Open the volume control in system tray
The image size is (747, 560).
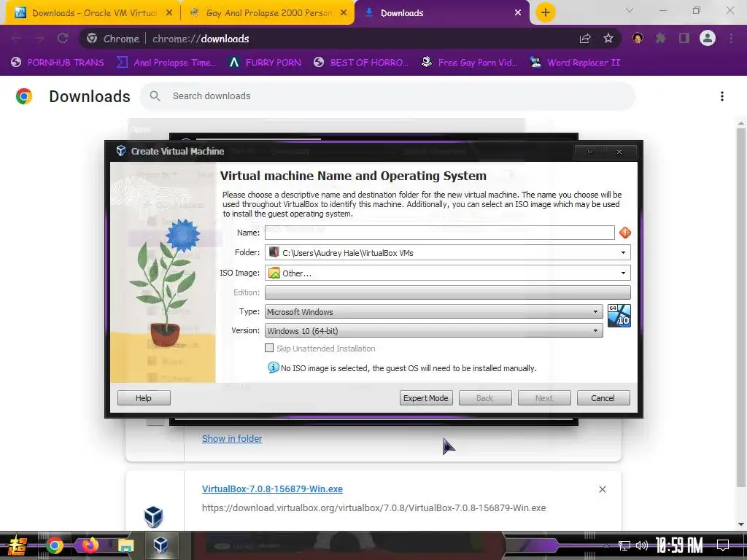(x=642, y=545)
